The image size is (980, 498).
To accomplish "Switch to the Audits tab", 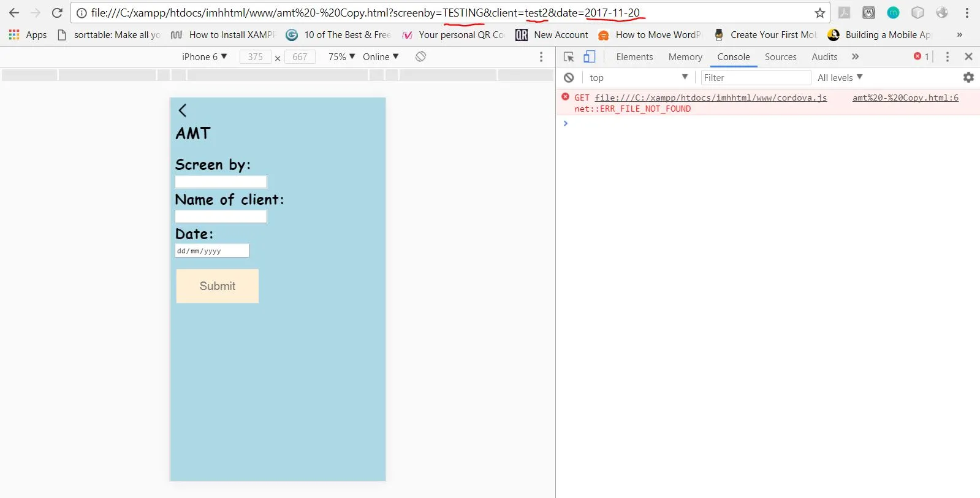I will [824, 56].
